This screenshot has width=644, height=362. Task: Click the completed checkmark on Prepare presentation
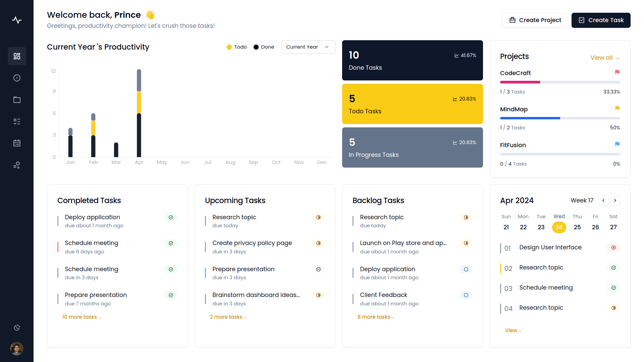click(171, 295)
